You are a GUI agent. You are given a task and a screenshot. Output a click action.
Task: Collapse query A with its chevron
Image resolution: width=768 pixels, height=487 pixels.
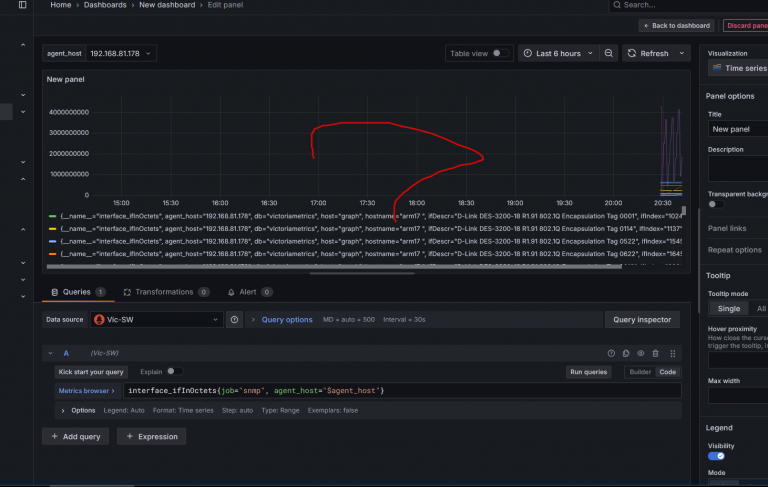click(x=50, y=353)
